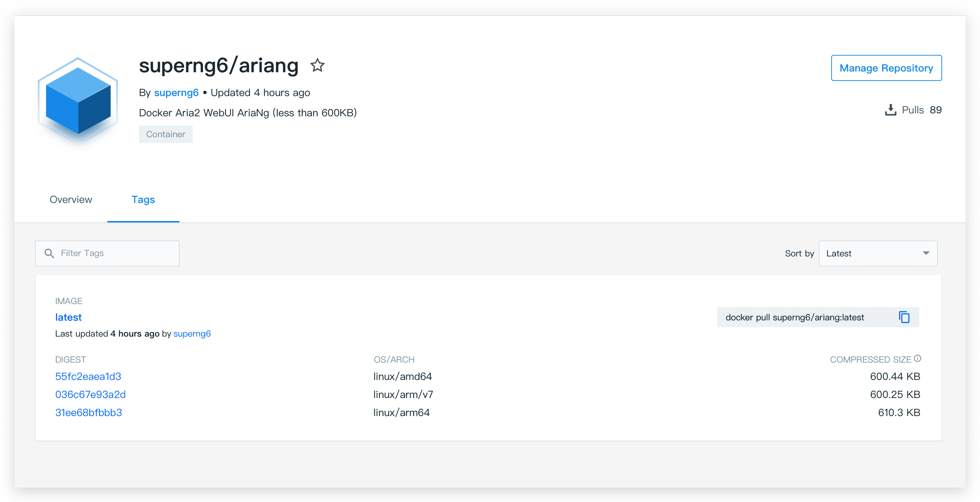Open the superng6 author profile link

(176, 92)
